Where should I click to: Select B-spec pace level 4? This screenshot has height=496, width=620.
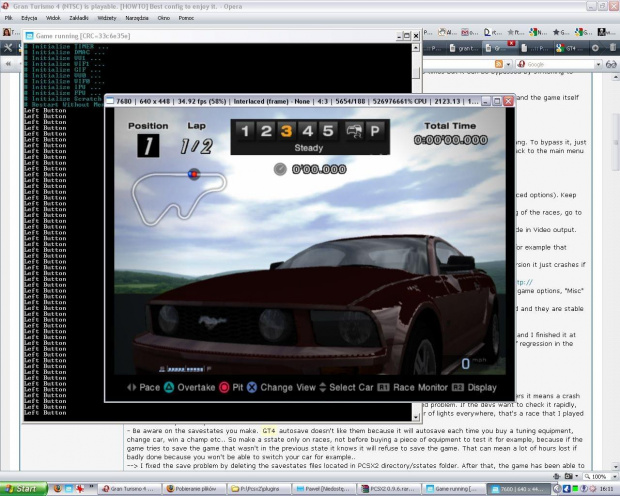point(307,131)
